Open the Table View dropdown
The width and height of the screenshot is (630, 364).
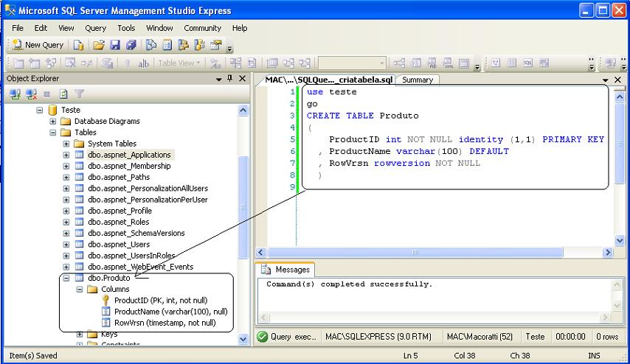(x=179, y=63)
